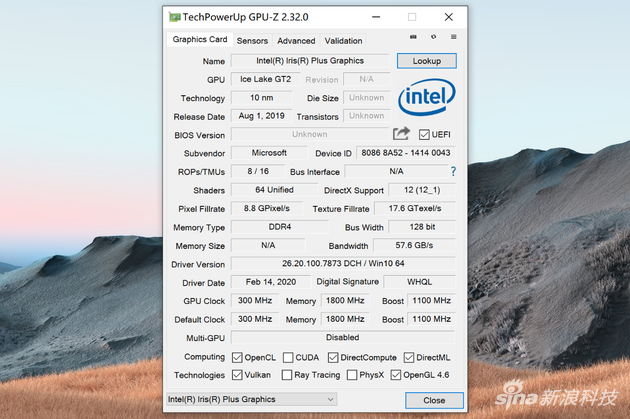630x419 pixels.
Task: Open the Advanced tab
Action: pos(296,41)
